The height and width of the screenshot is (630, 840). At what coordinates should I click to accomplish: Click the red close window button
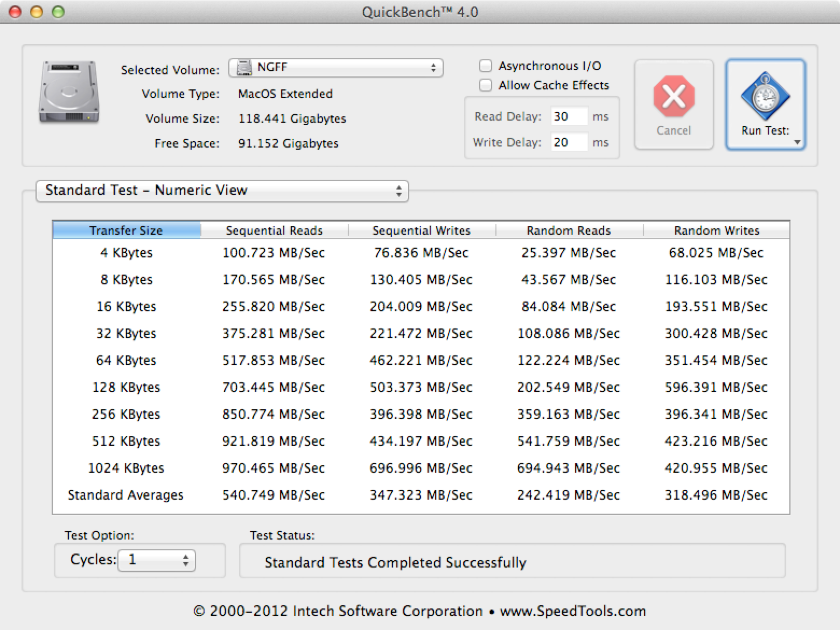(x=16, y=12)
